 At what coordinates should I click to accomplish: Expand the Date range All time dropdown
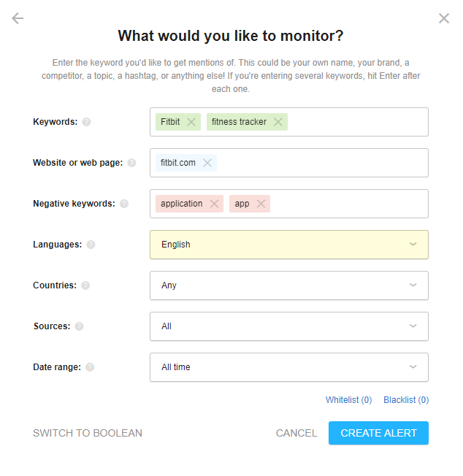[x=289, y=367]
